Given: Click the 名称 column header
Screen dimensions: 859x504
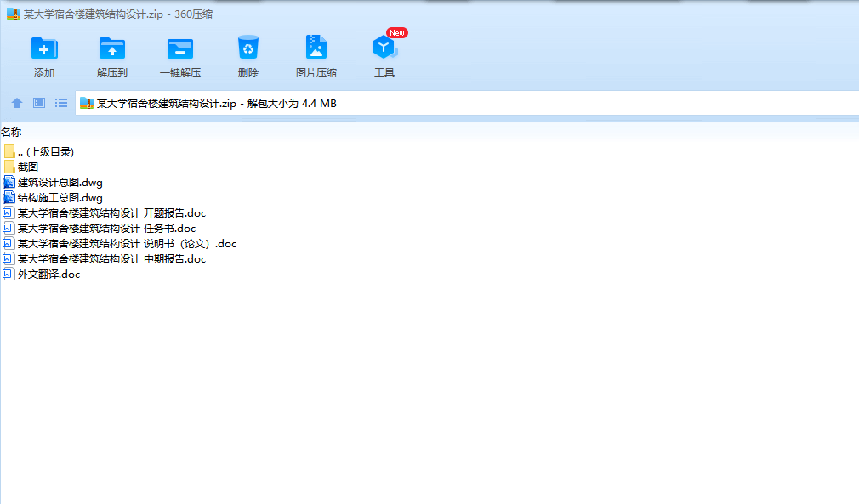Looking at the screenshot, I should 11,132.
